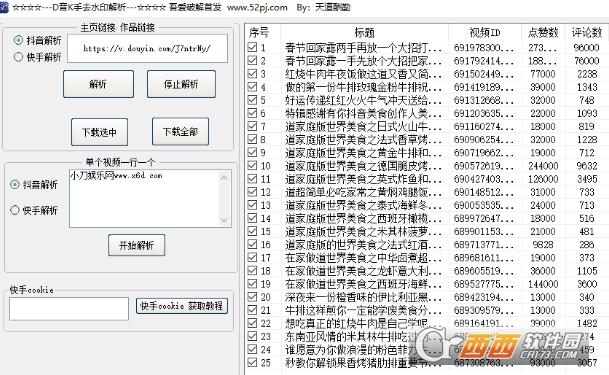Image resolution: width=609 pixels, height=375 pixels.
Task: Select title 红烧牛肉年夜饭做这道又香又简...
Action: [364, 74]
